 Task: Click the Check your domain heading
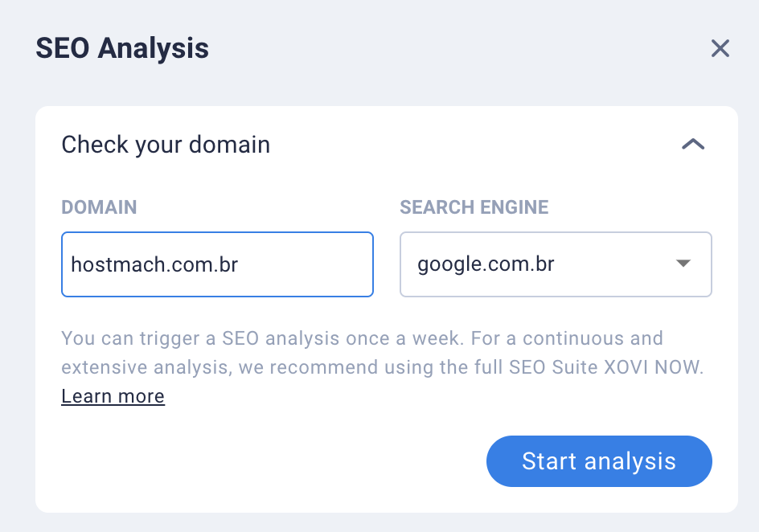[166, 145]
